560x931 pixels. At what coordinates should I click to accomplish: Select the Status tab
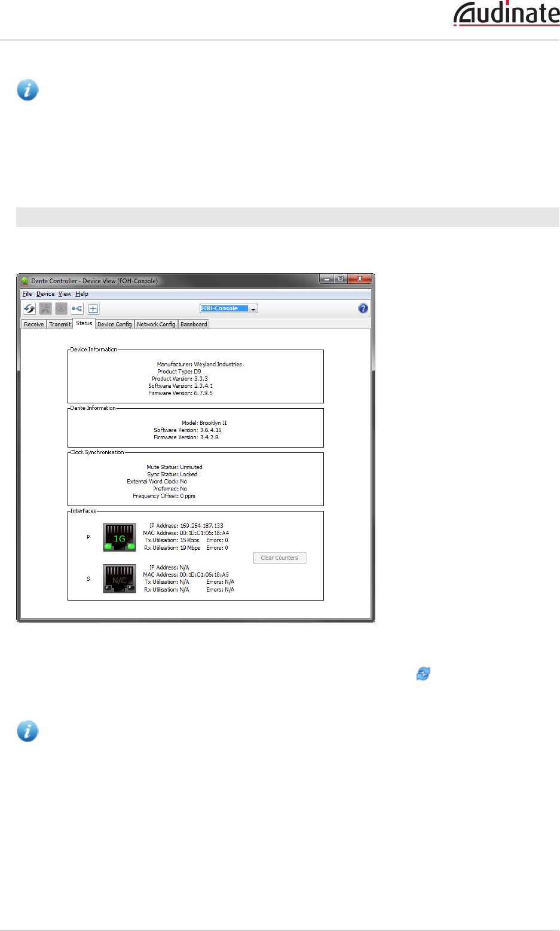[x=84, y=323]
